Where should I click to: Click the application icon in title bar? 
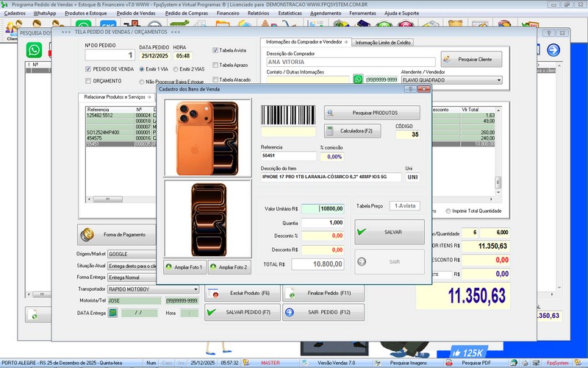4,4
